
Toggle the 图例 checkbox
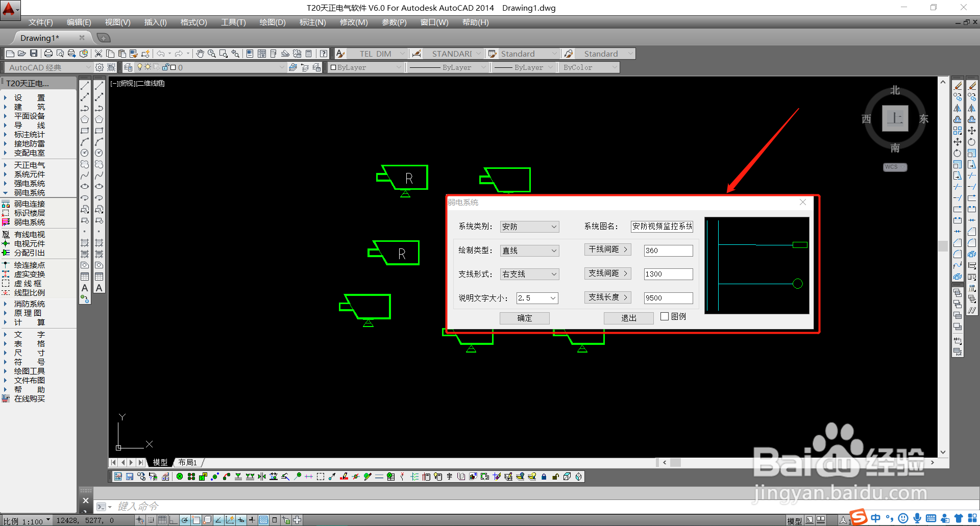665,316
